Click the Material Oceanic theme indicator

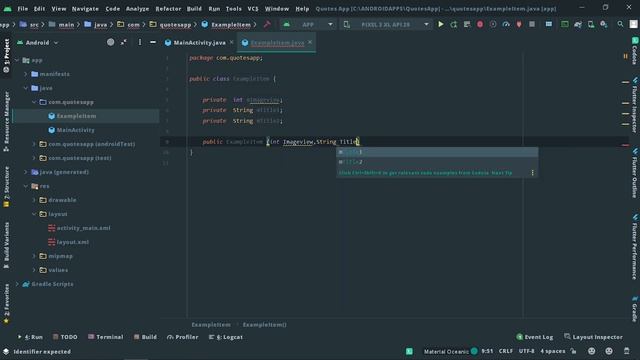450,351
